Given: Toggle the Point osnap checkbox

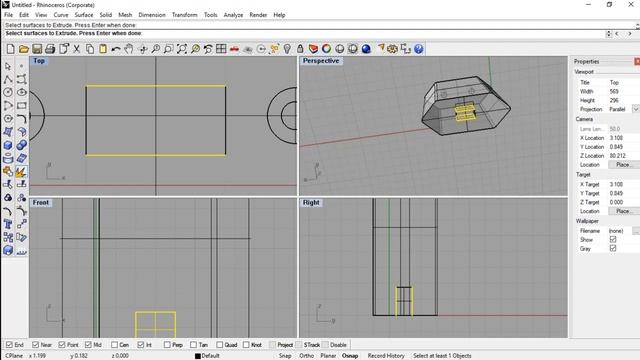Looking at the screenshot, I should click(62, 345).
